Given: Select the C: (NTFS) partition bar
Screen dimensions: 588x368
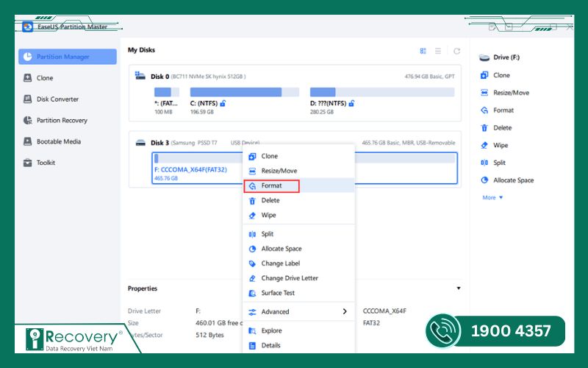Looking at the screenshot, I should [x=245, y=92].
